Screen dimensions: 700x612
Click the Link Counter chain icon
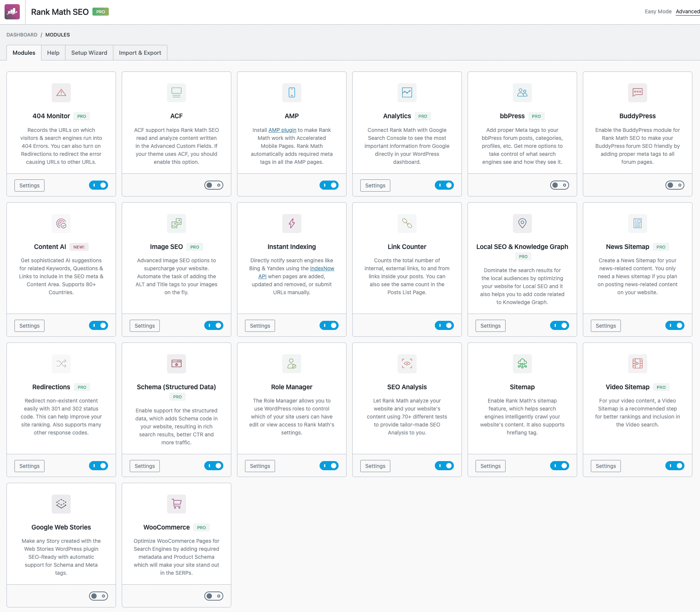pos(407,224)
